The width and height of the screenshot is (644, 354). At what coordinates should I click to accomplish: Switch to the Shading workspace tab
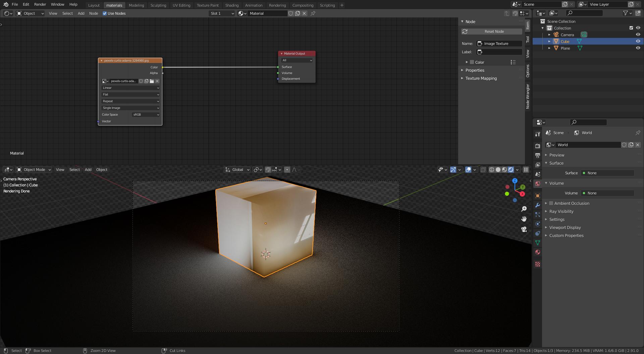pos(232,5)
